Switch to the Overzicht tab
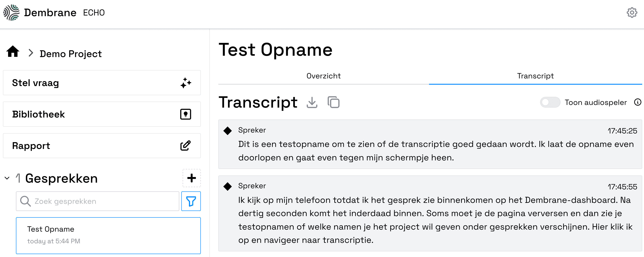The height and width of the screenshot is (257, 644). click(324, 76)
